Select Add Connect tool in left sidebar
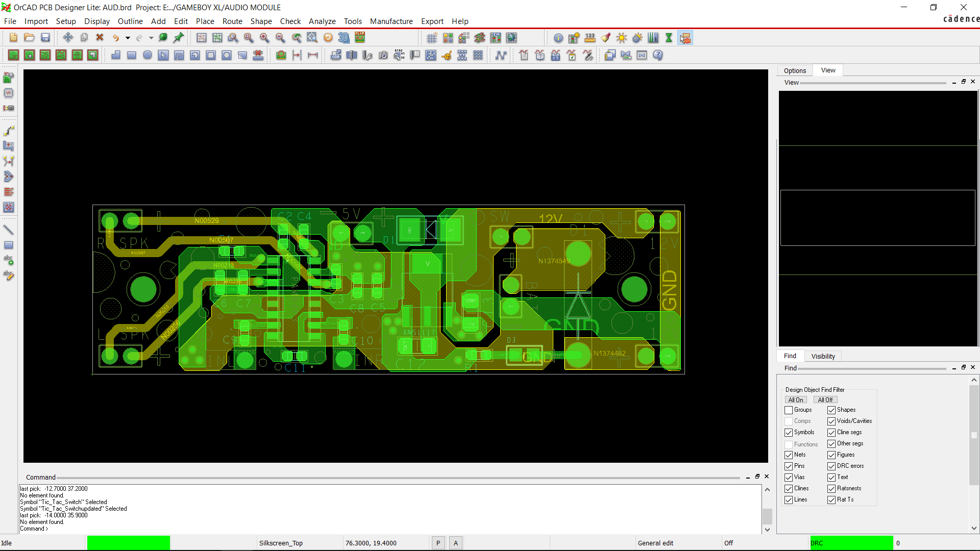 [9, 131]
